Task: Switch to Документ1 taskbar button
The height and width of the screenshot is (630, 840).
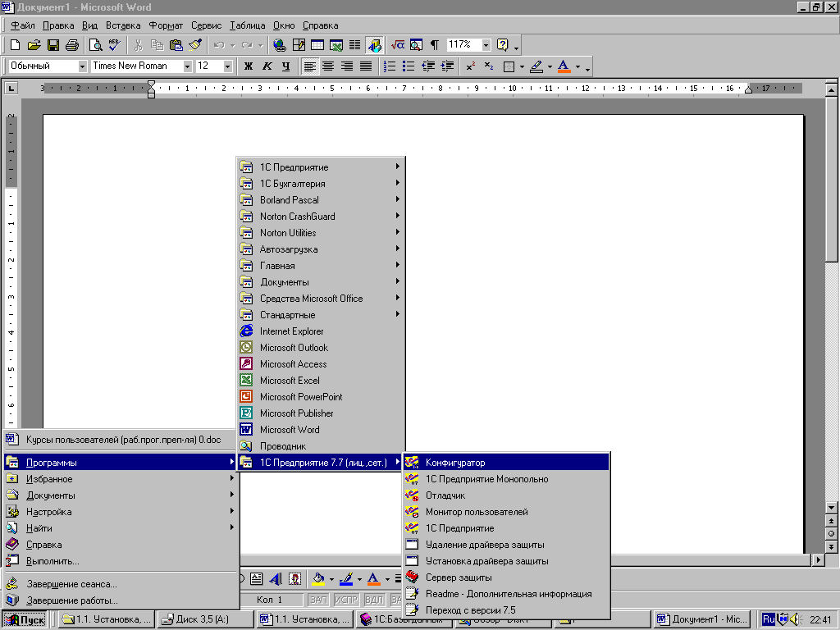Action: click(x=703, y=619)
